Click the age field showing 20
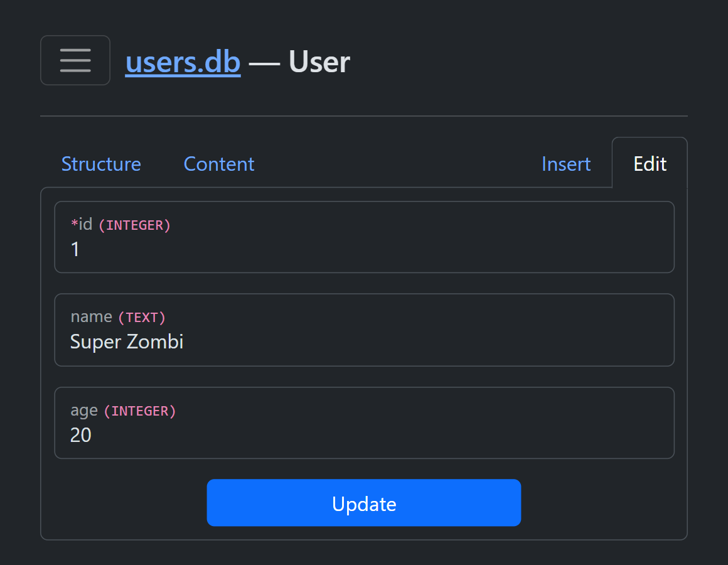This screenshot has width=728, height=565. point(364,434)
